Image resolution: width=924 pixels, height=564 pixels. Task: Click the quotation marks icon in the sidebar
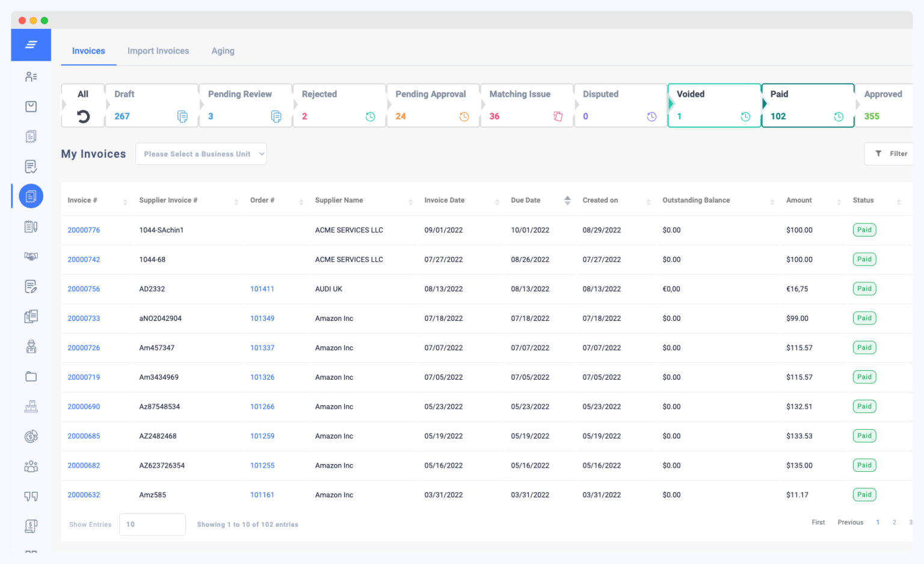tap(31, 496)
